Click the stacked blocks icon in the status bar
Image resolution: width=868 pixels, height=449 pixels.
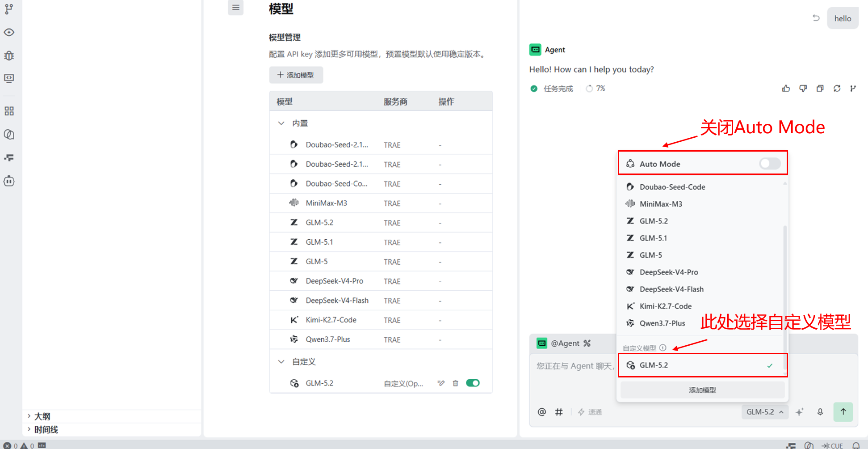tap(791, 445)
